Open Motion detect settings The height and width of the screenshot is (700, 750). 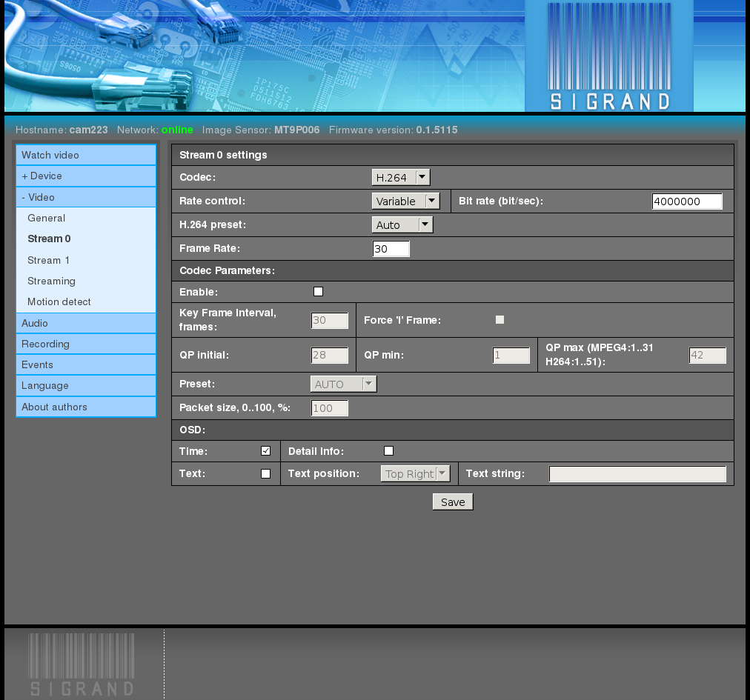tap(59, 301)
